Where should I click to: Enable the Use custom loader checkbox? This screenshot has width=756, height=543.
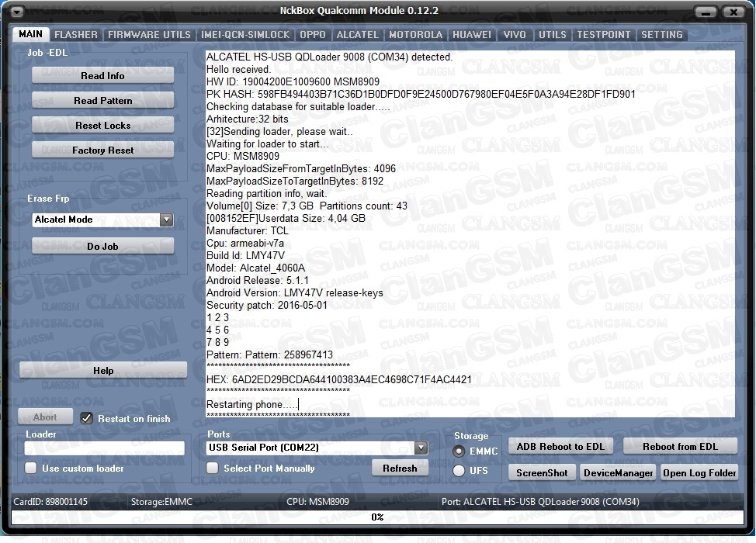[x=31, y=468]
